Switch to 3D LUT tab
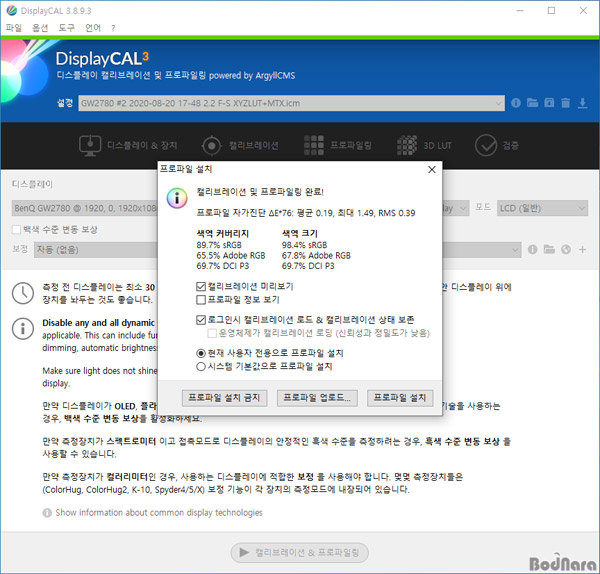The height and width of the screenshot is (574, 600). pos(424,145)
